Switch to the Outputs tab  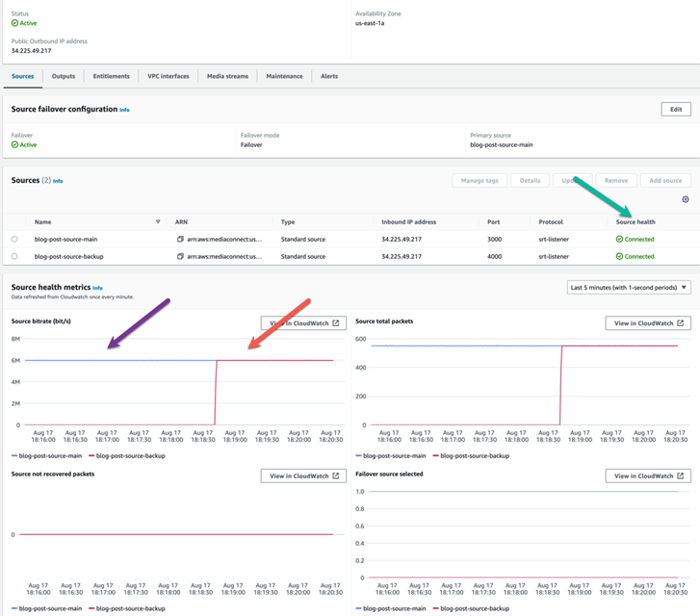64,76
